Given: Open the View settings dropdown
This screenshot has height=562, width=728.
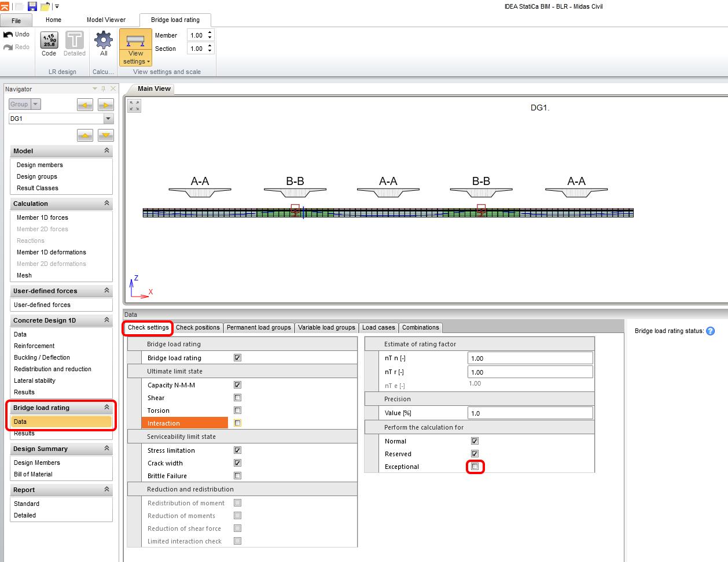Looking at the screenshot, I should [x=135, y=49].
